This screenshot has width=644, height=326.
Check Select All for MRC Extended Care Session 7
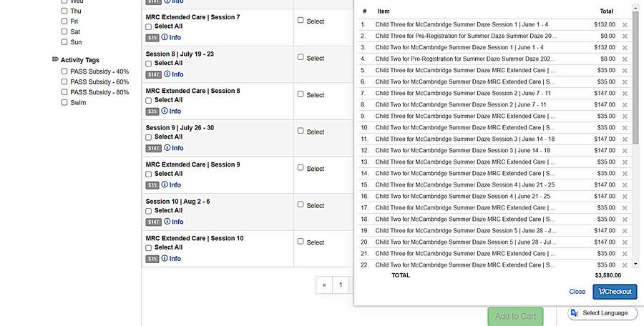(x=148, y=26)
